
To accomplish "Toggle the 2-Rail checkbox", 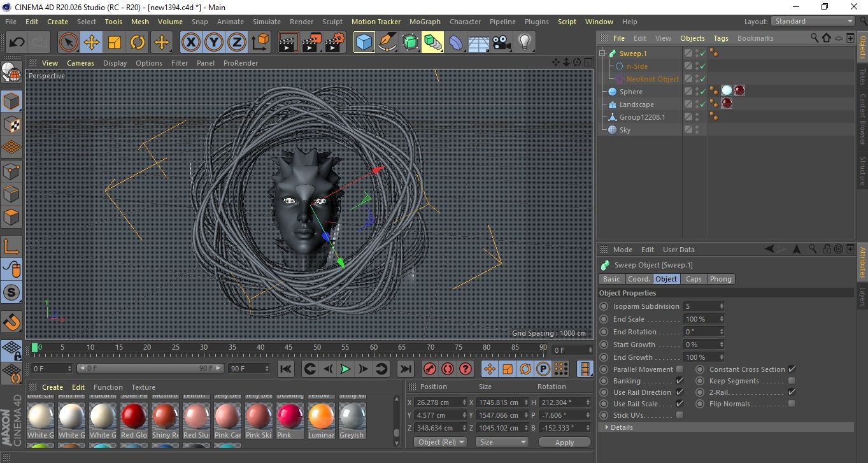I will pyautogui.click(x=792, y=392).
